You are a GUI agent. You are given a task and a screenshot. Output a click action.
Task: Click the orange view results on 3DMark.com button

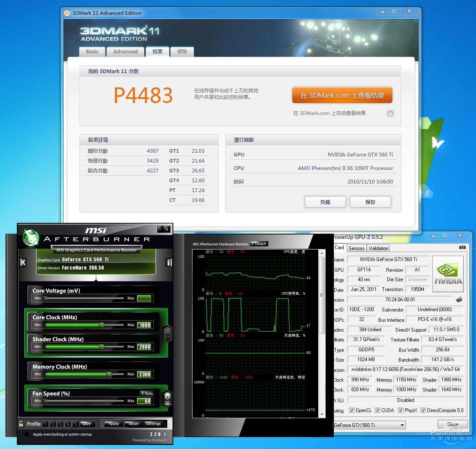pos(342,95)
